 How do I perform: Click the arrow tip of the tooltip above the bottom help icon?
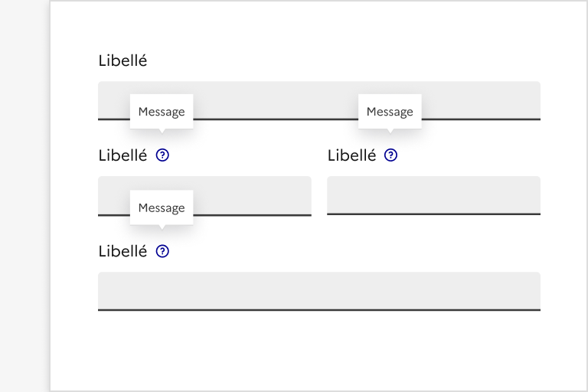[162, 227]
